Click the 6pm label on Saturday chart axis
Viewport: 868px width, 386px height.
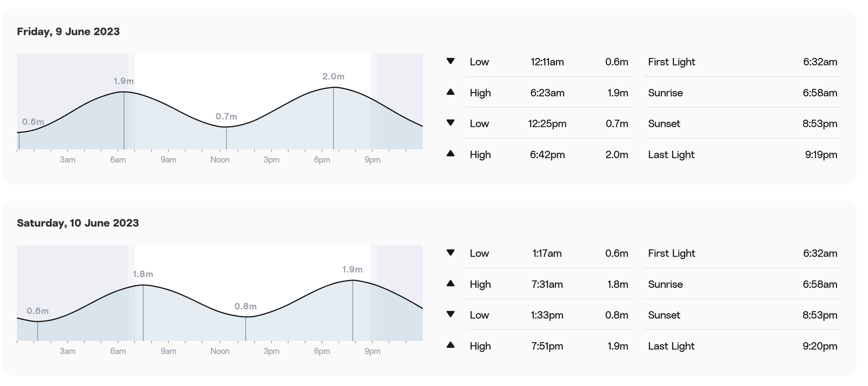point(322,351)
